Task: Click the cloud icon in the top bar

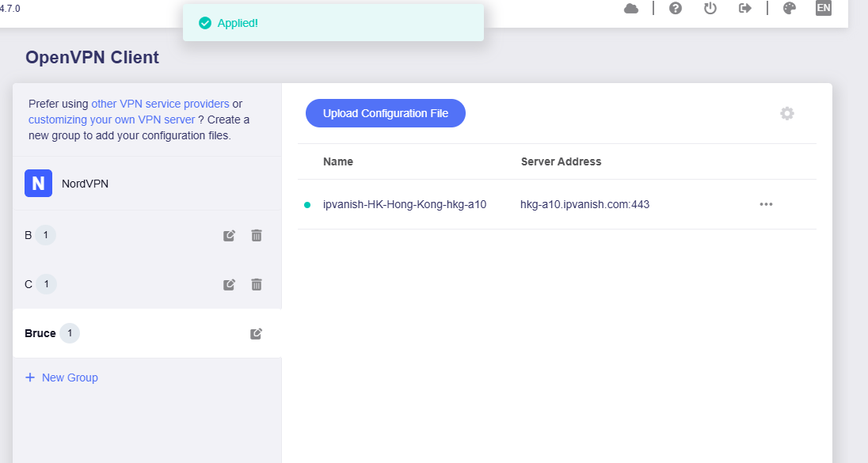Action: point(631,9)
